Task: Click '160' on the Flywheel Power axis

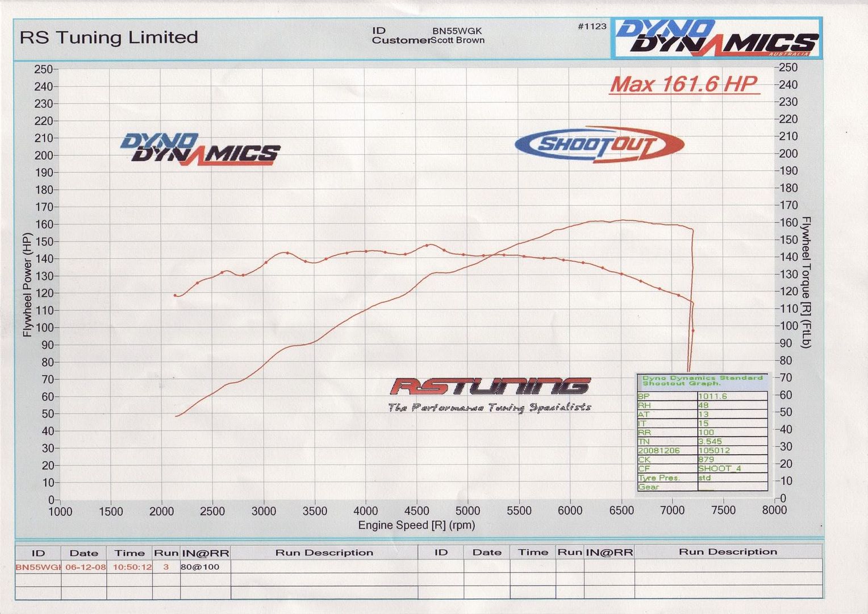Action: pyautogui.click(x=44, y=225)
